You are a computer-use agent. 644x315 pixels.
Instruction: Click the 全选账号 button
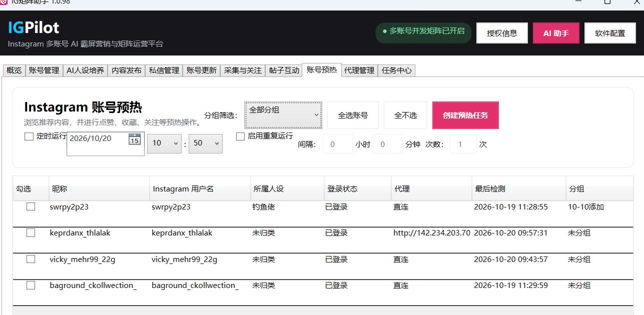(353, 115)
